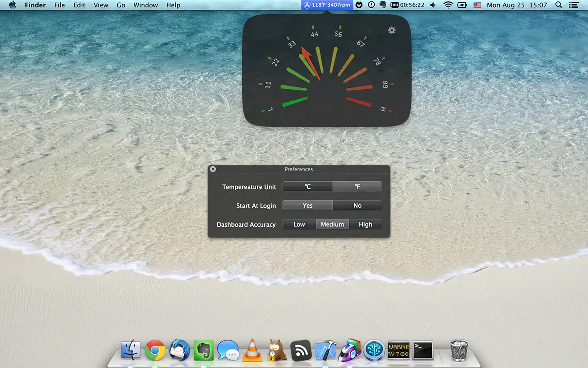588x368 pixels.
Task: Switch temperature unit to Fahrenheit
Action: pyautogui.click(x=357, y=187)
